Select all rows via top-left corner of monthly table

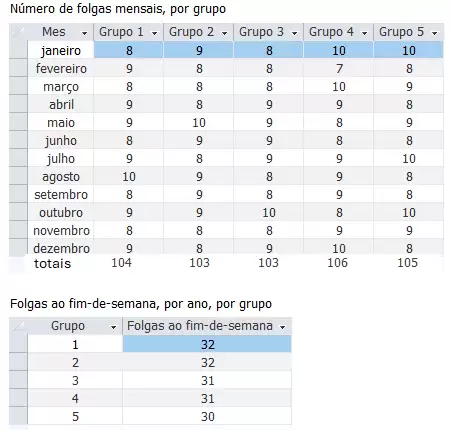[x=18, y=32]
